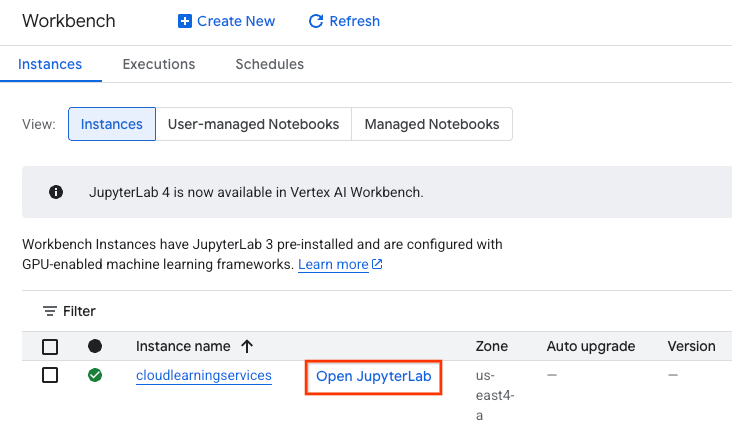Switch to the Instances tab
Image resolution: width=732 pixels, height=426 pixels.
pyautogui.click(x=50, y=64)
